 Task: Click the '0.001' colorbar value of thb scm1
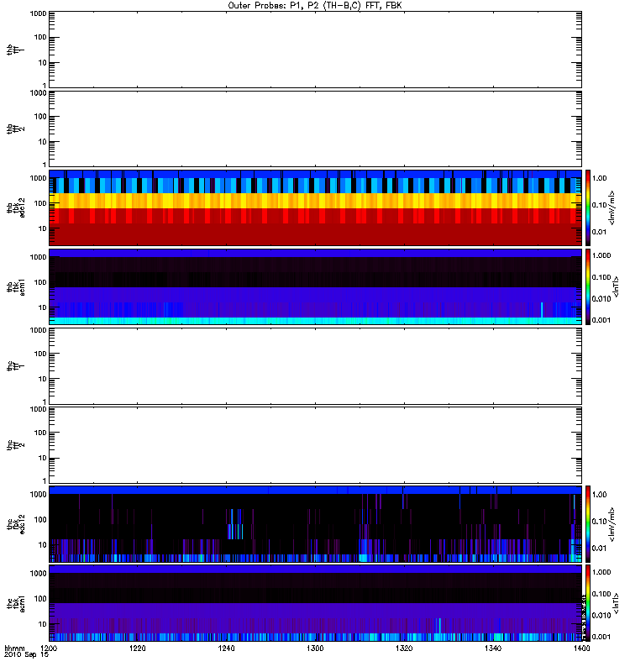(601, 320)
